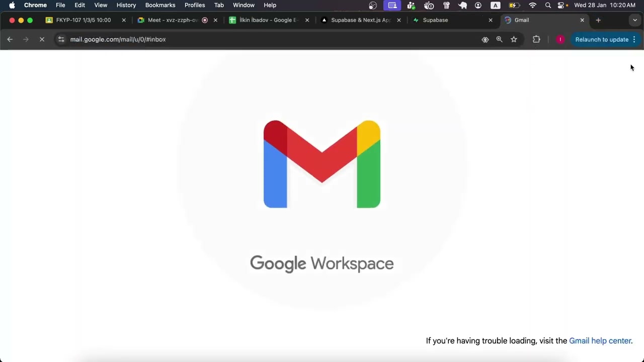Open the Tab menu
The width and height of the screenshot is (644, 362).
point(219,5)
